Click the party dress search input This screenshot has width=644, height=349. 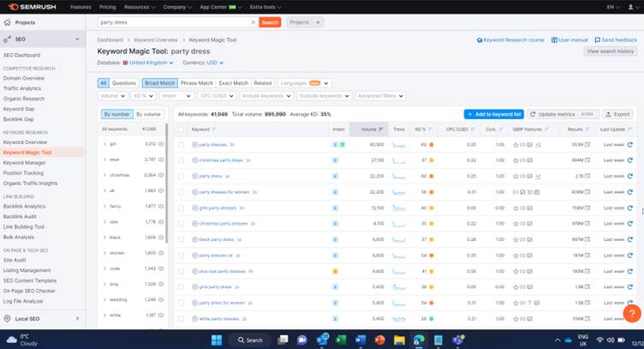pos(175,22)
